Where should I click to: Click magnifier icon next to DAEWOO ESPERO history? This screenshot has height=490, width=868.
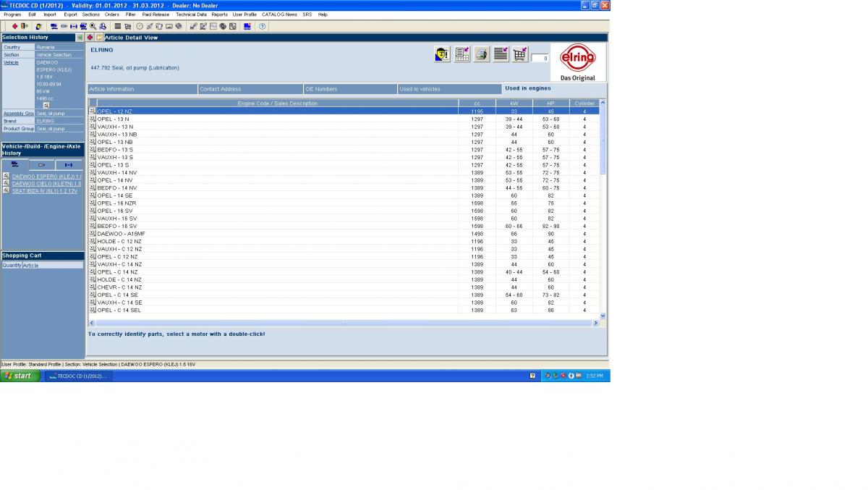pyautogui.click(x=6, y=176)
